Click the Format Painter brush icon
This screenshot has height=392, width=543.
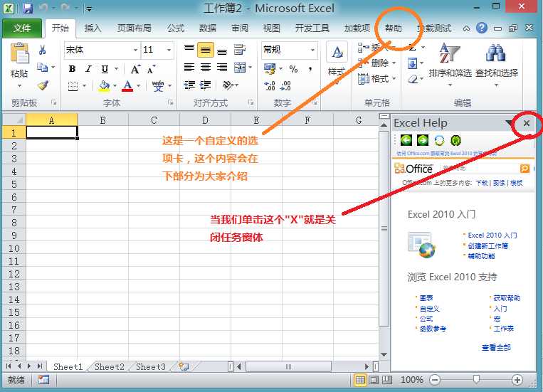tap(43, 85)
